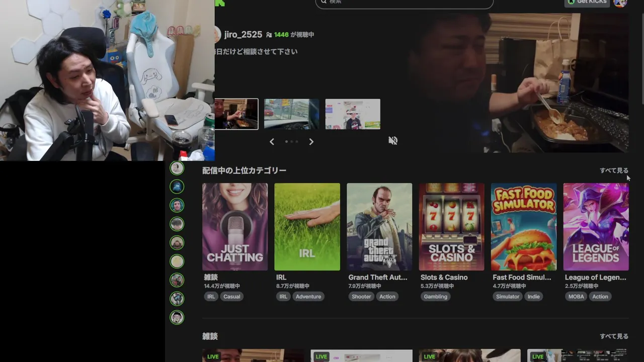Image resolution: width=644 pixels, height=362 pixels.
Task: Open jiro_2525 channel name
Action: (x=243, y=35)
